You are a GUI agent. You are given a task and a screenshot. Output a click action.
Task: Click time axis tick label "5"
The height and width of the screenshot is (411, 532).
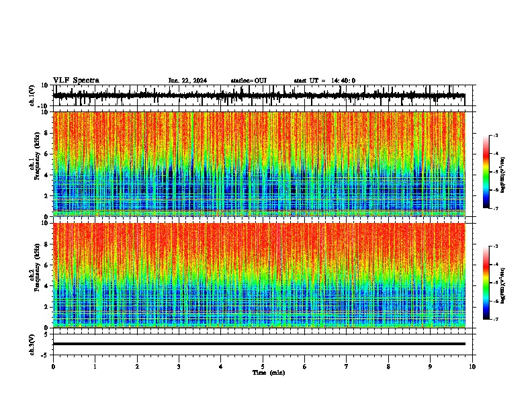[263, 367]
